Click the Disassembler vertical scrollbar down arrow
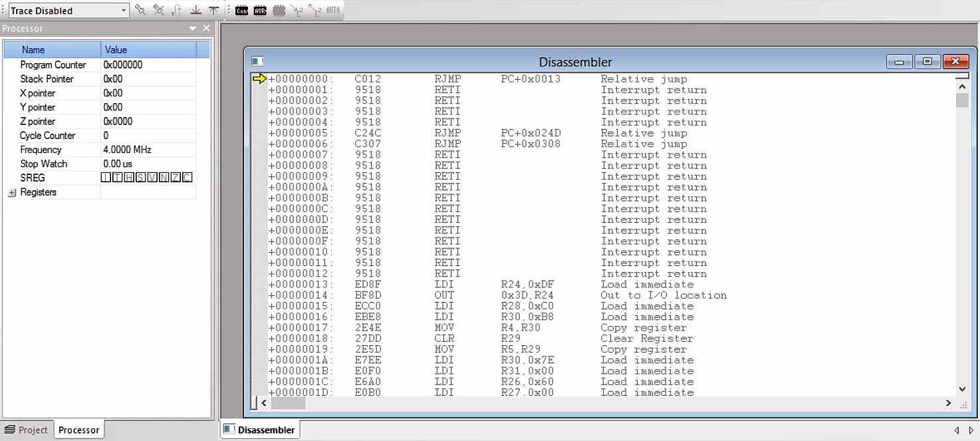This screenshot has height=441, width=980. (962, 389)
